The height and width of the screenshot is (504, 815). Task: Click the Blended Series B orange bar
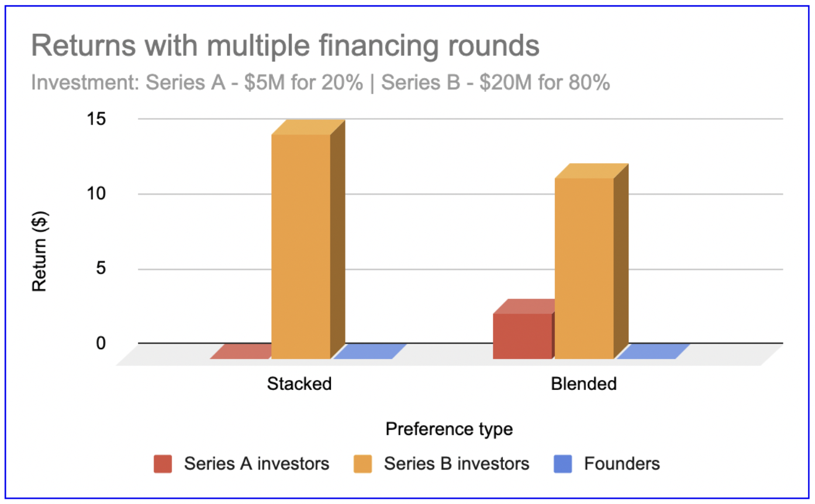point(584,267)
